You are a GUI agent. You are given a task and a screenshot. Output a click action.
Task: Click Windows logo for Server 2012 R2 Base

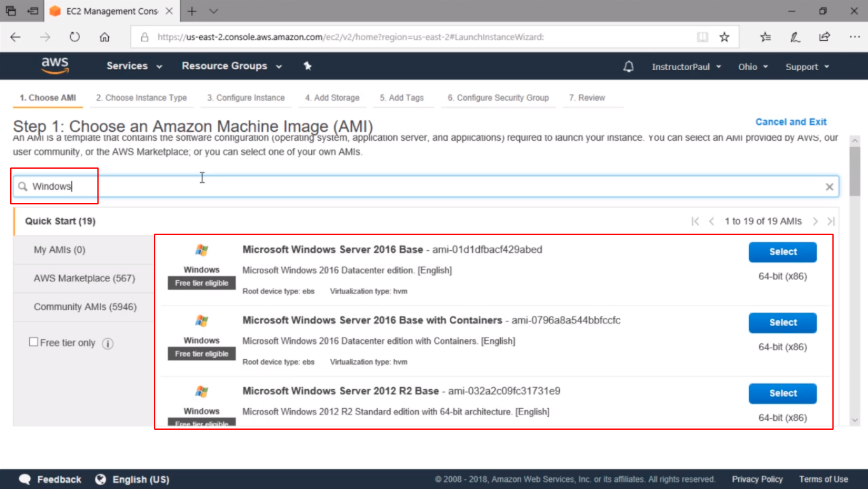202,392
